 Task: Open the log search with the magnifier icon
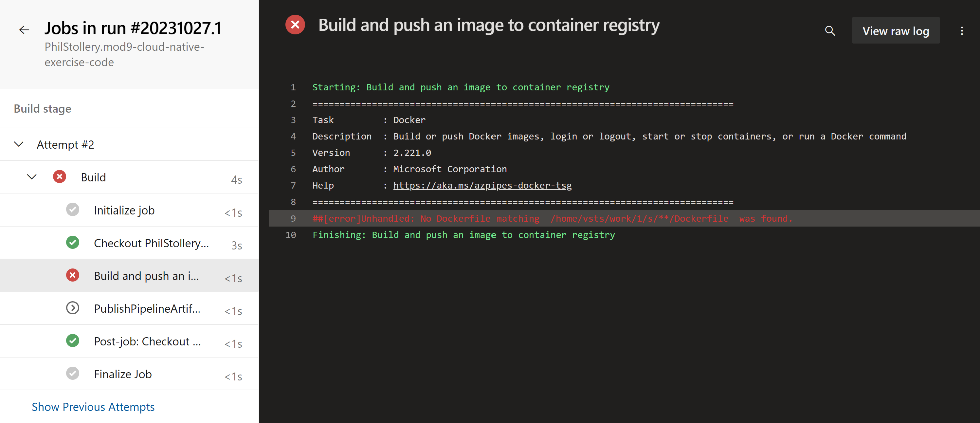coord(830,31)
